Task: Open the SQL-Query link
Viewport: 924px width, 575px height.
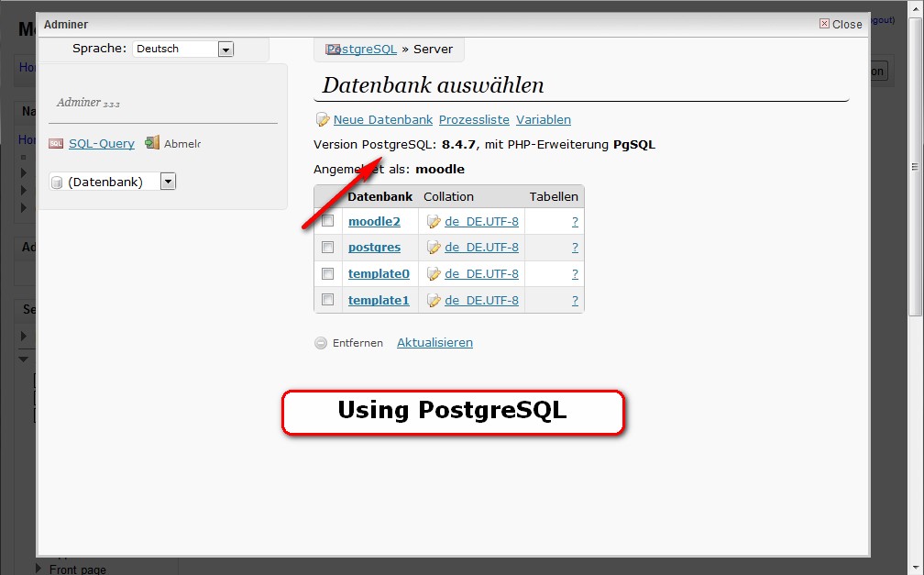Action: tap(102, 143)
